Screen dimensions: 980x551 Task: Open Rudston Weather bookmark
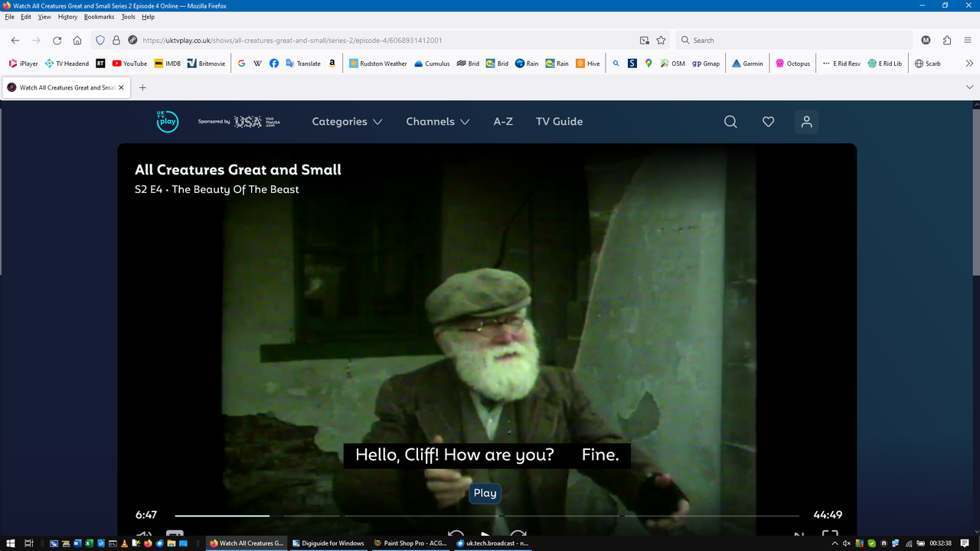coord(378,64)
